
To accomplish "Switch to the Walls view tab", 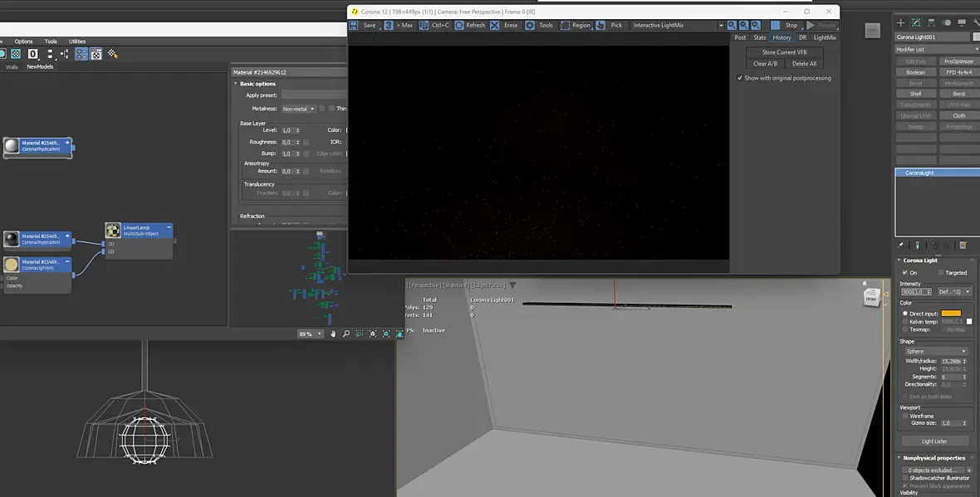I will coord(12,67).
